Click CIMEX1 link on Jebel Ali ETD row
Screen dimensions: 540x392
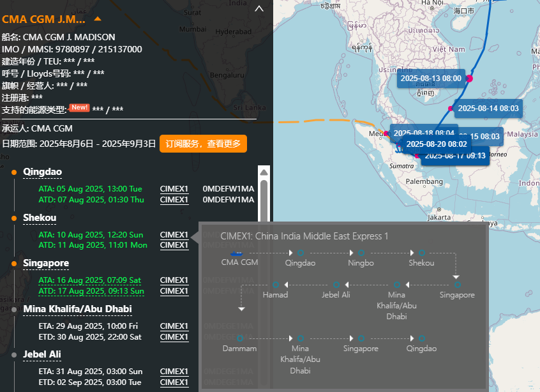[x=174, y=382]
